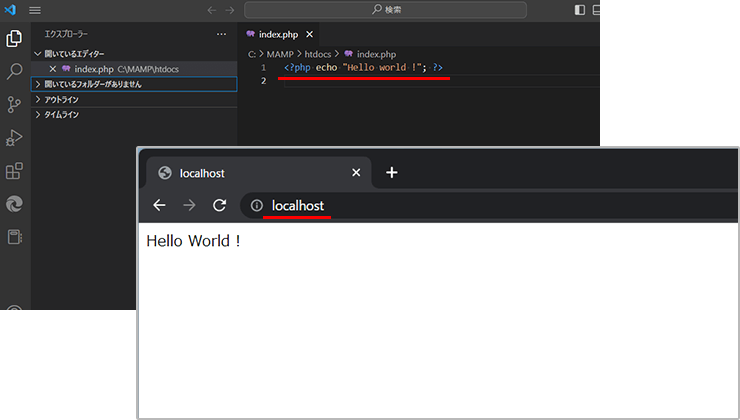Click the Hello World ! page text

(x=193, y=241)
